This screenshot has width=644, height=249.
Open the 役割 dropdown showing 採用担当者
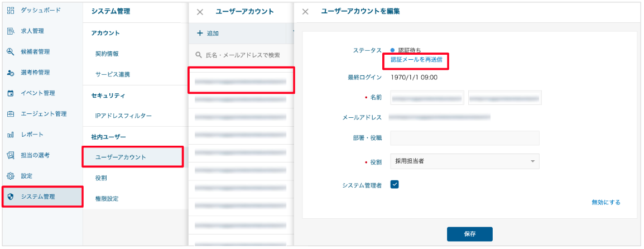point(464,161)
